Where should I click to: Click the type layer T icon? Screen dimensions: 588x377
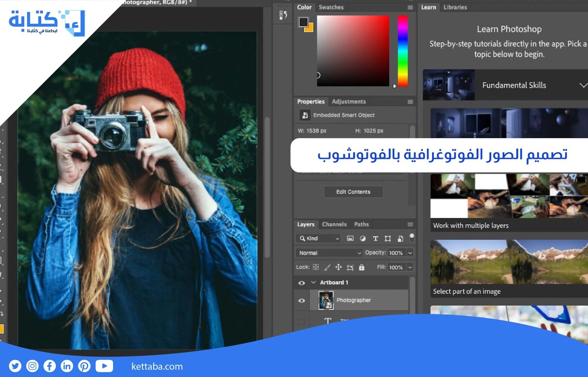click(x=328, y=320)
